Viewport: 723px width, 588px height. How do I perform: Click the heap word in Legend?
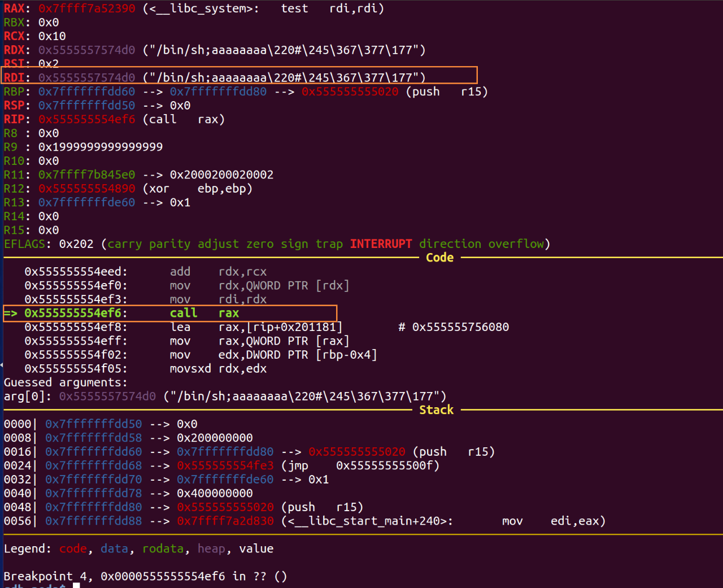coord(211,549)
